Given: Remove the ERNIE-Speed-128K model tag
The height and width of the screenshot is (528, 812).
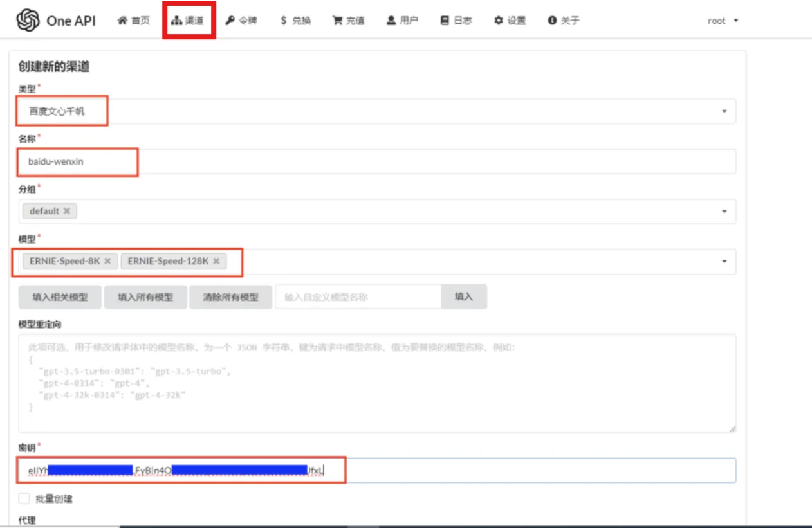Looking at the screenshot, I should tap(216, 261).
